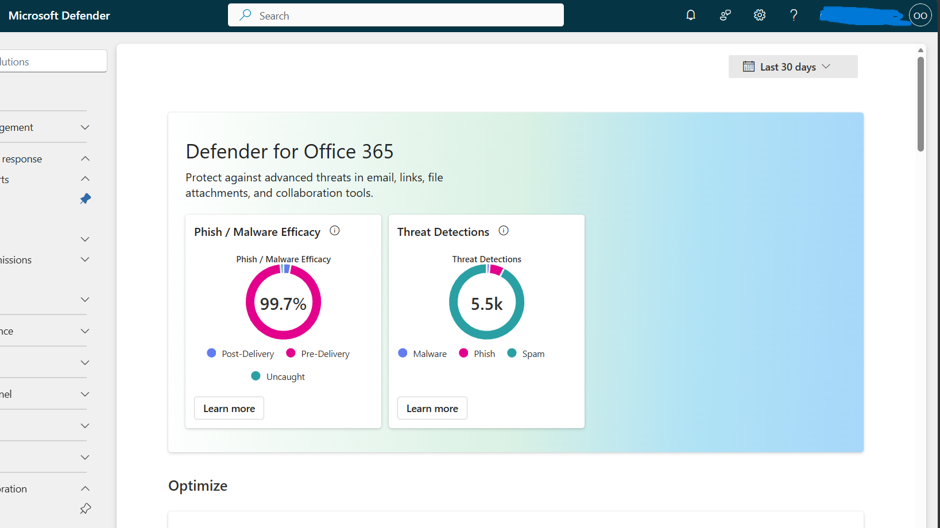Click the outlined pin icon in sidebar

pos(85,508)
